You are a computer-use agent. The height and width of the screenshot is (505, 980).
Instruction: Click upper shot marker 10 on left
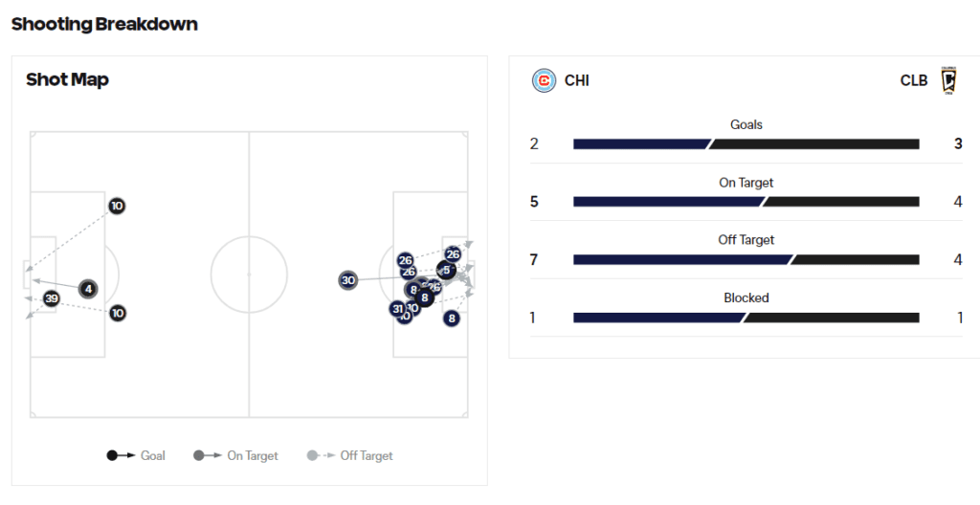[x=117, y=206]
